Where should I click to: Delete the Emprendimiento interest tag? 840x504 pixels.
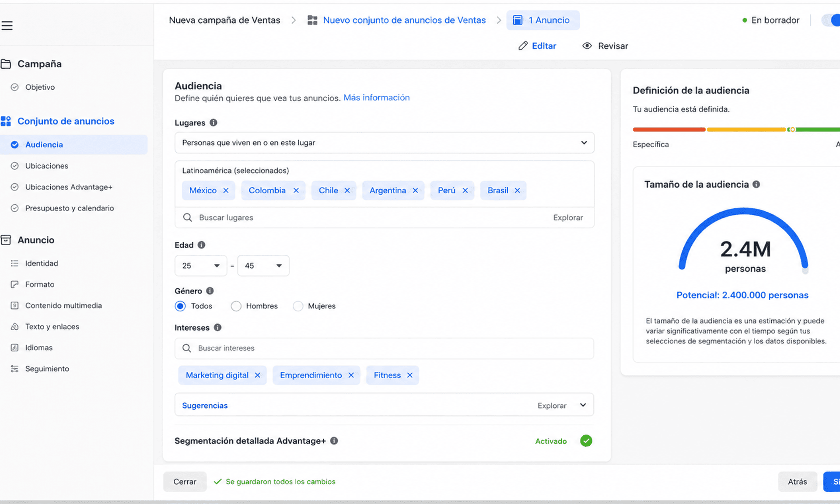click(x=351, y=375)
